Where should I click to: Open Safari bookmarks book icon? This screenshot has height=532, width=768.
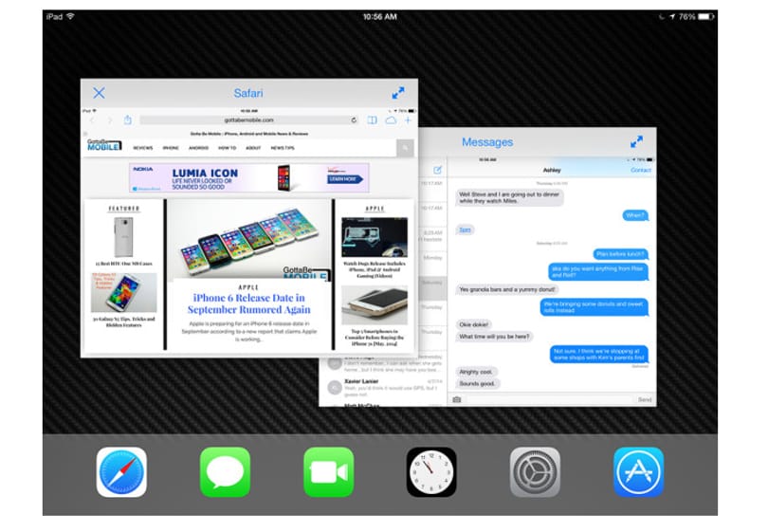pyautogui.click(x=373, y=120)
